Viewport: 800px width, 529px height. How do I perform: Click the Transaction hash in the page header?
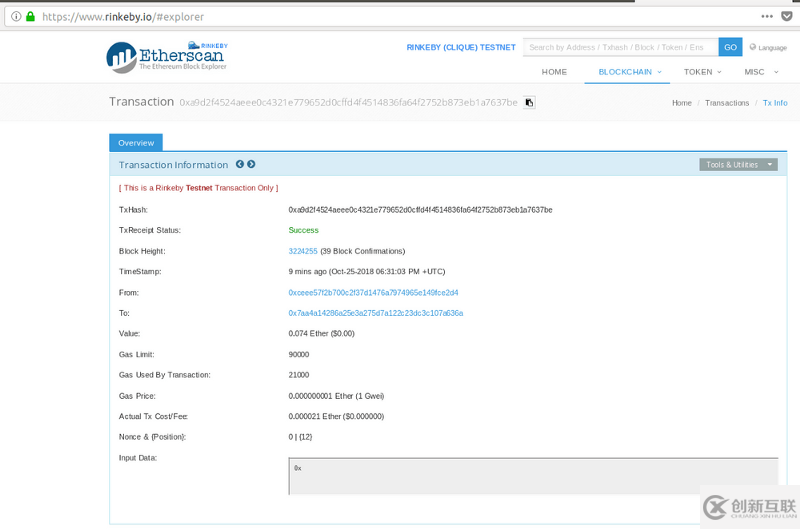[348, 103]
